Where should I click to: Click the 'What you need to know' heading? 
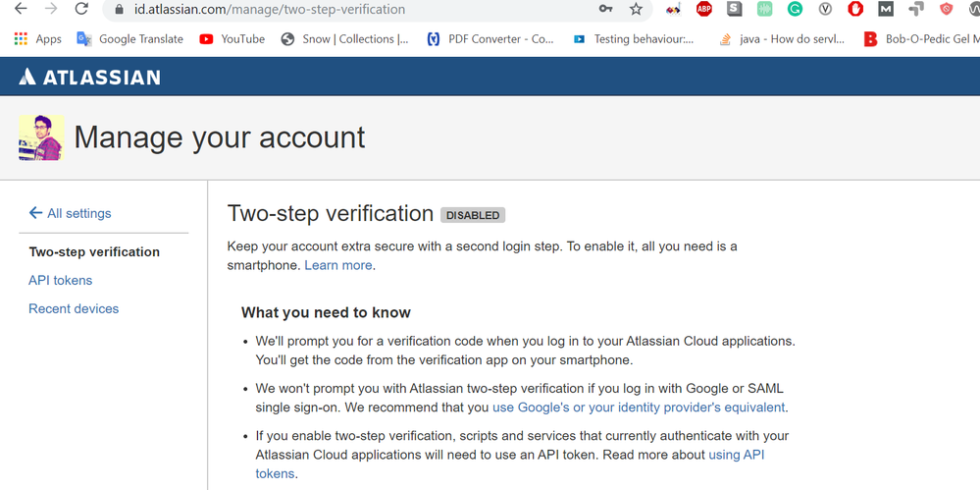point(327,312)
